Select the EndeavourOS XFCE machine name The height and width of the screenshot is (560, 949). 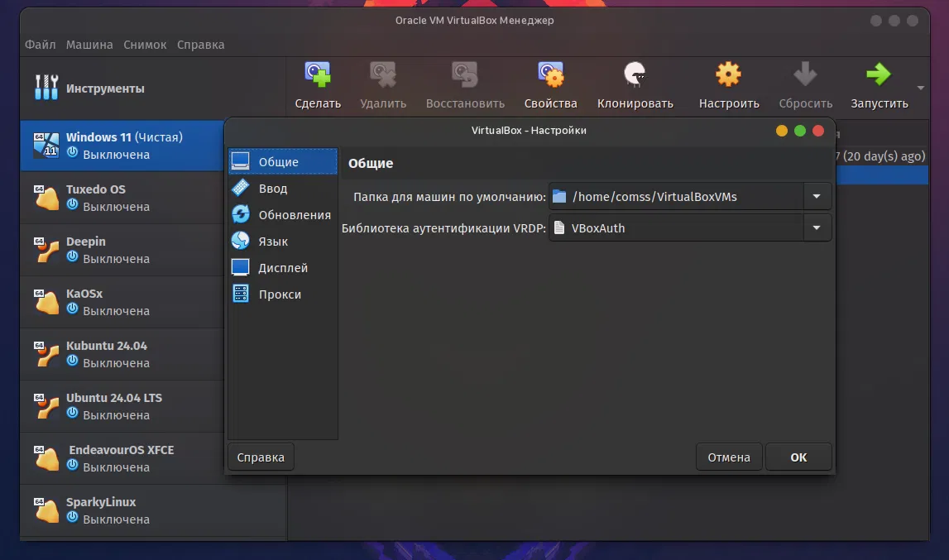point(121,450)
